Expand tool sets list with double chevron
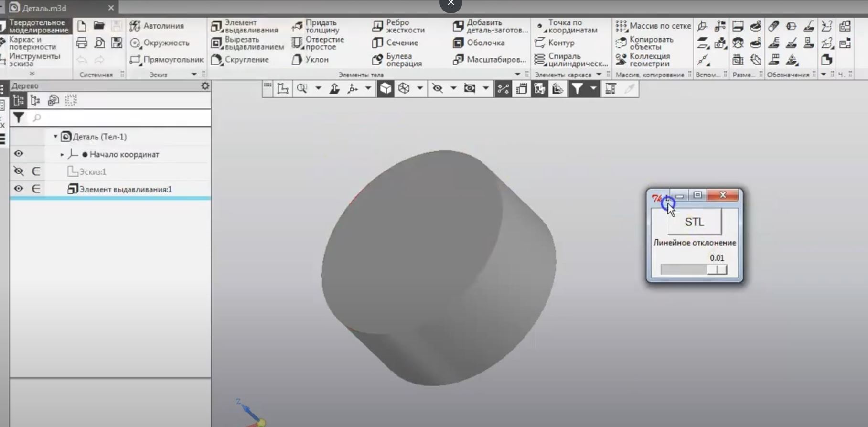The width and height of the screenshot is (868, 427). [x=32, y=74]
